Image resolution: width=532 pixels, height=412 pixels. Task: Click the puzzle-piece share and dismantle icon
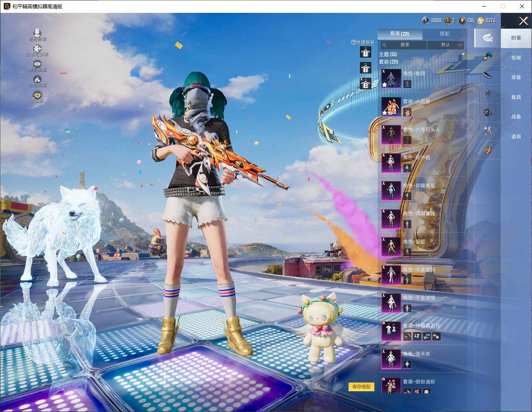point(37,49)
